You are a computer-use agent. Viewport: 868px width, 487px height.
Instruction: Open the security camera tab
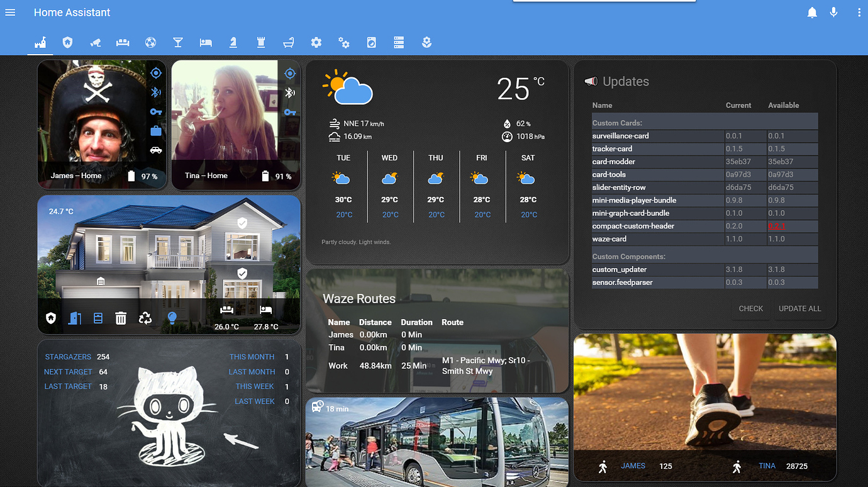[x=96, y=42]
